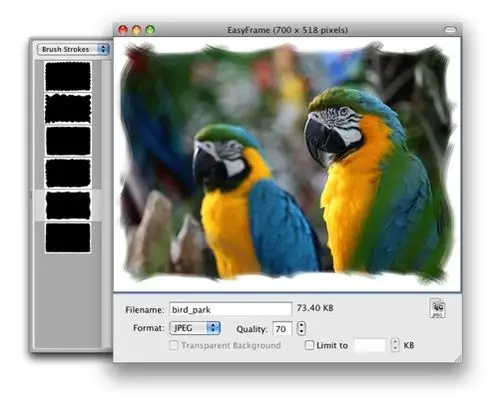Click the Filename field containing bird_park
The width and height of the screenshot is (499, 406).
230,309
